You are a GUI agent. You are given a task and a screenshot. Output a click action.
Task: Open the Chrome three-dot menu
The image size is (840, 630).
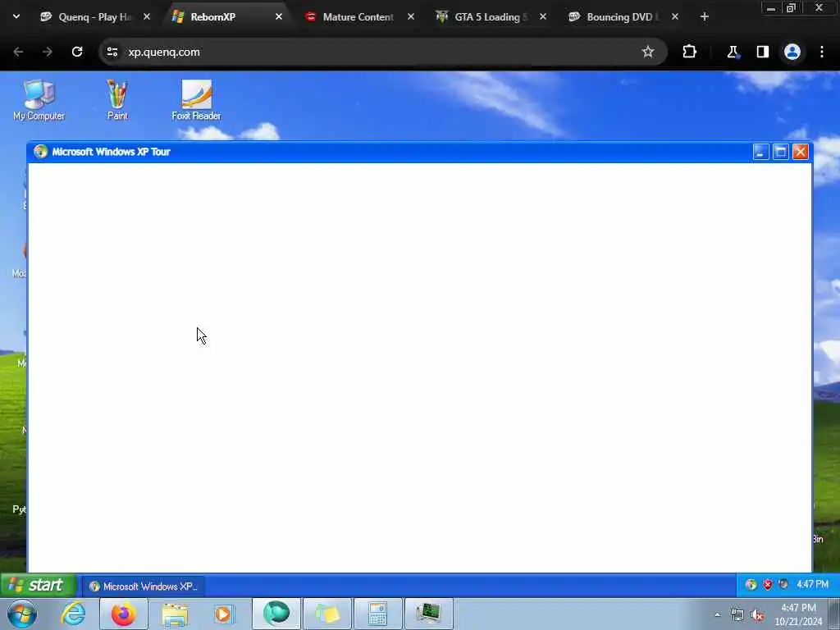click(822, 52)
